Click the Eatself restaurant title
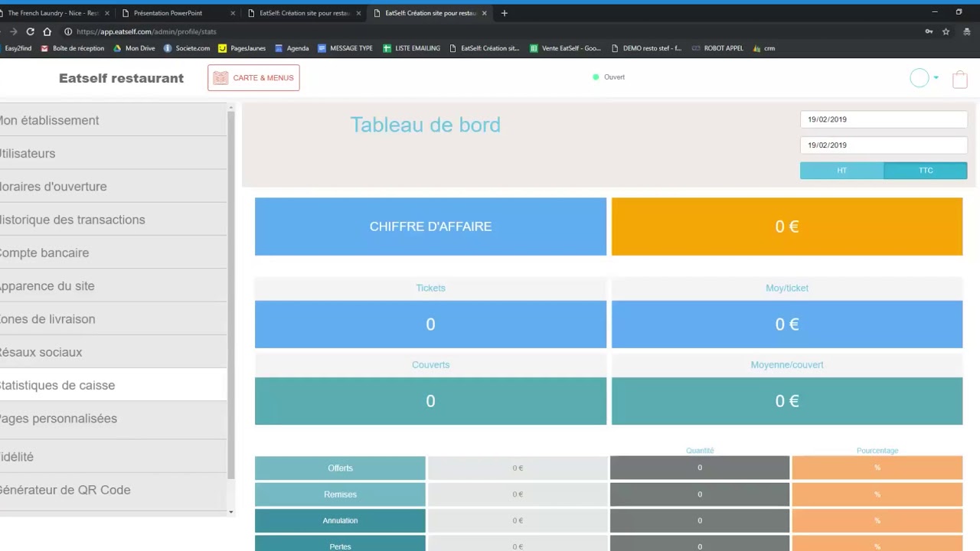980x551 pixels. (x=121, y=78)
